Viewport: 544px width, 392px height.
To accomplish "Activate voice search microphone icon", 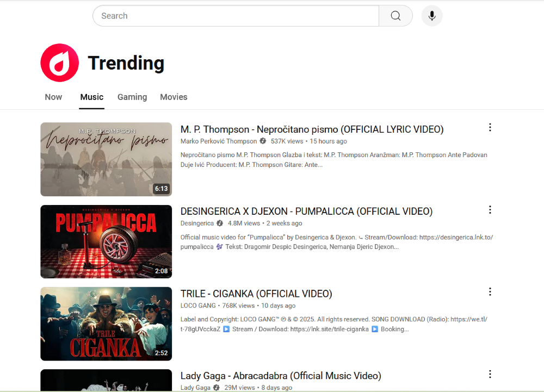I will tap(432, 16).
